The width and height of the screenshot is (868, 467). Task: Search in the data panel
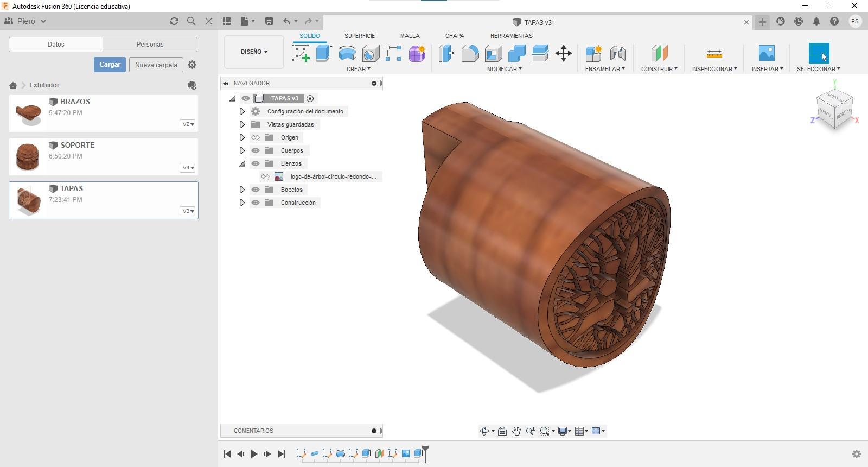(191, 21)
